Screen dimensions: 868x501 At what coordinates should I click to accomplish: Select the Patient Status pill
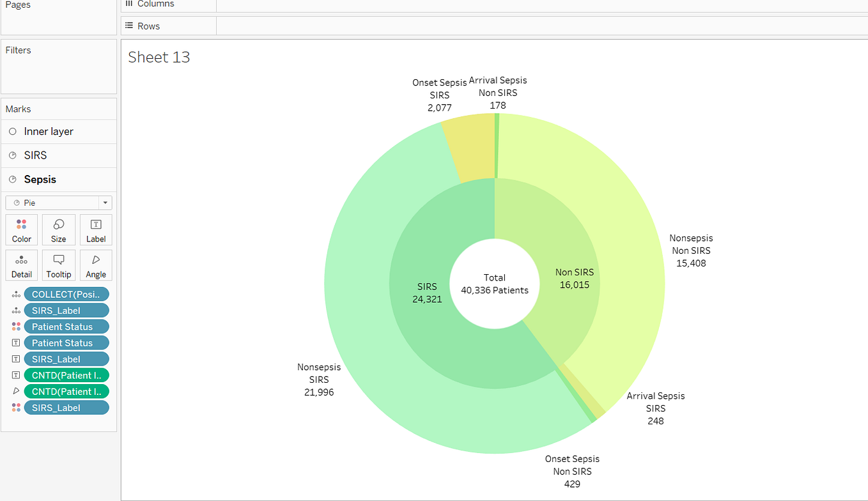pos(66,326)
